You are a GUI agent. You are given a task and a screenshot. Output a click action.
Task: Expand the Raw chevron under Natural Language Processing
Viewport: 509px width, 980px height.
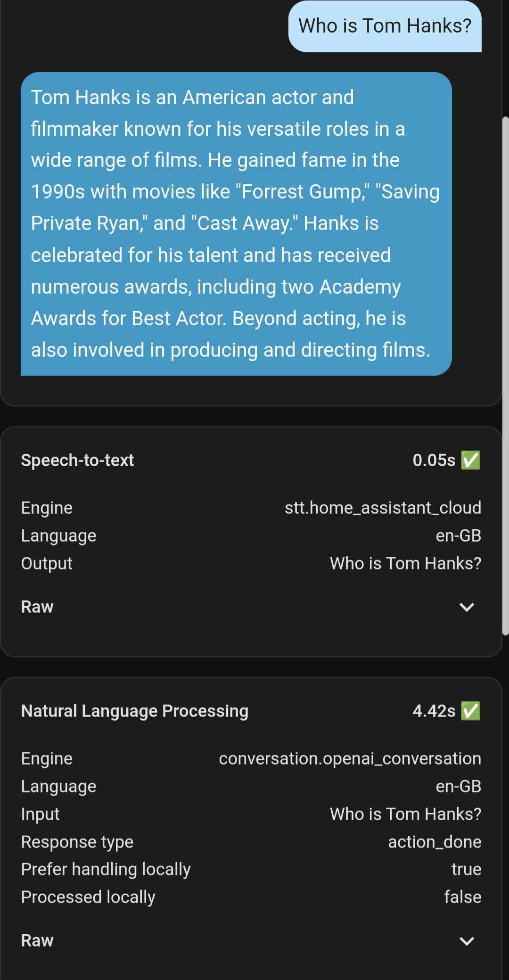coord(467,941)
